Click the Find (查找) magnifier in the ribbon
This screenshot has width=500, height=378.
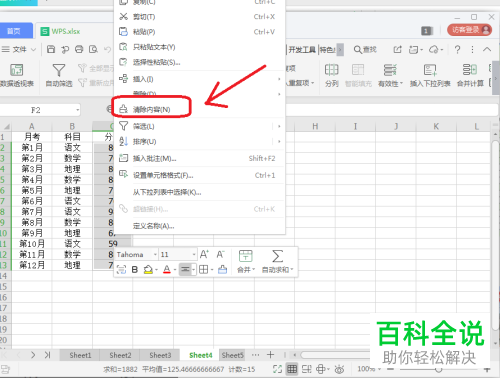point(365,50)
